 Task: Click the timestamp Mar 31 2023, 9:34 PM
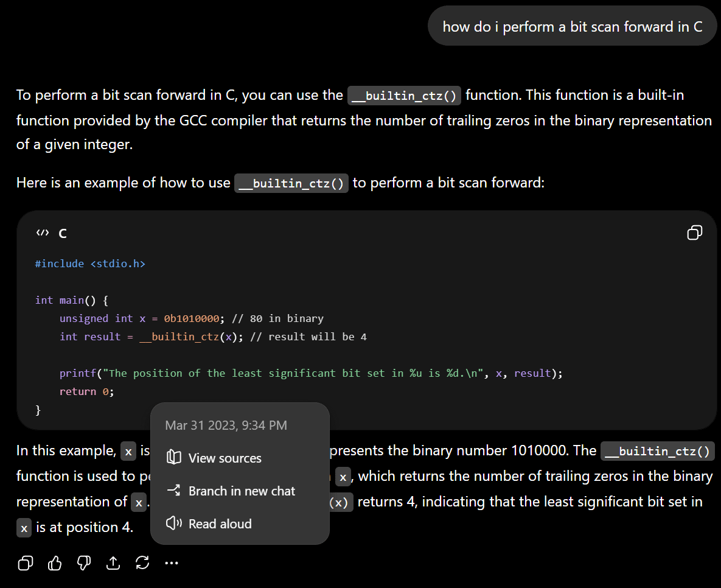226,425
